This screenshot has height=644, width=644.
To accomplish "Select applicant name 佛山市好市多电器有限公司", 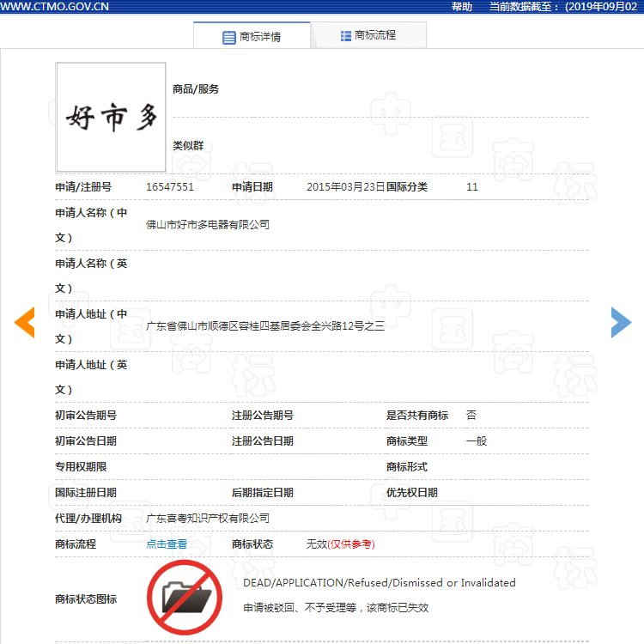I will tap(208, 225).
